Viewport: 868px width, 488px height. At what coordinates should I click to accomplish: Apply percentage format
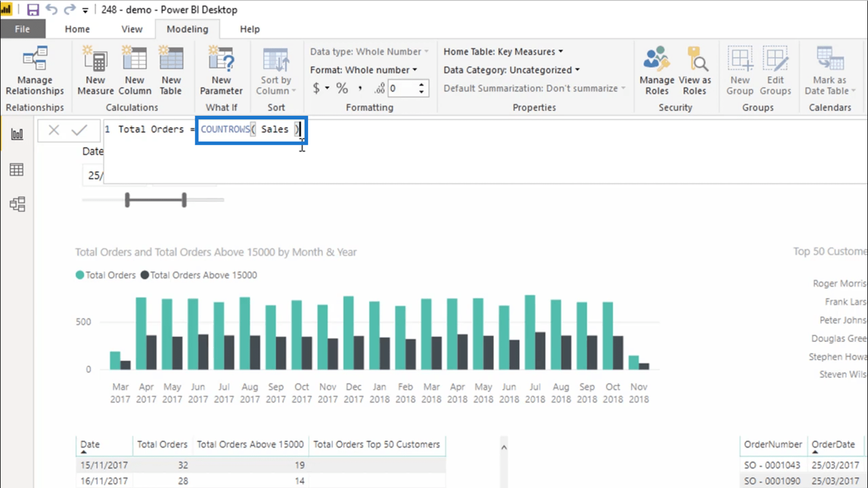click(x=342, y=88)
